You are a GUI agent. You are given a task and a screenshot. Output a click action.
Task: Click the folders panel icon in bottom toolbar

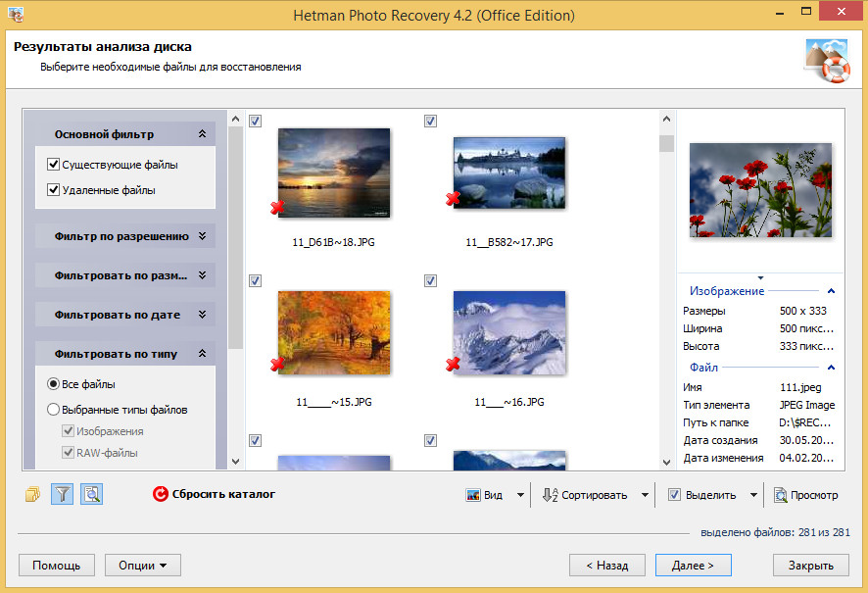[32, 494]
